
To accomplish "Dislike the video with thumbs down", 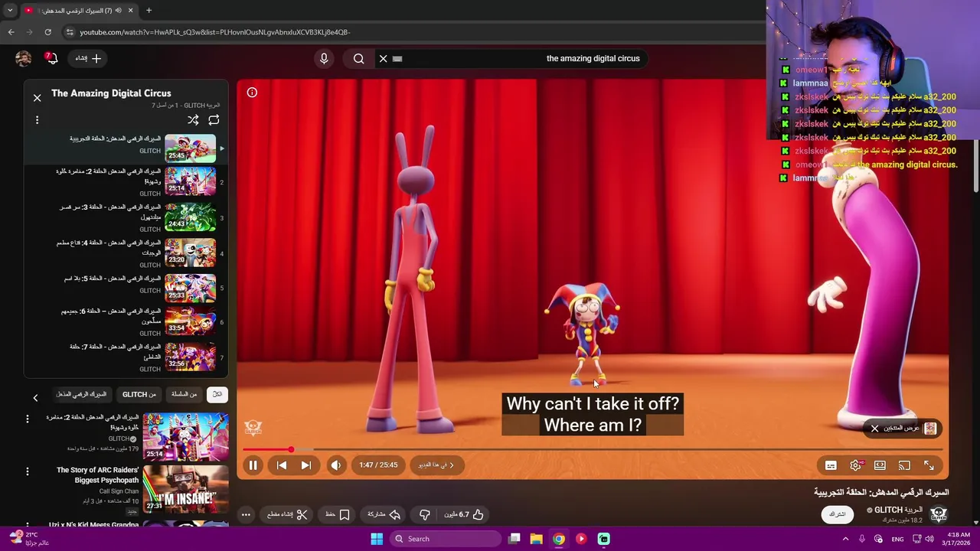I will pos(425,514).
